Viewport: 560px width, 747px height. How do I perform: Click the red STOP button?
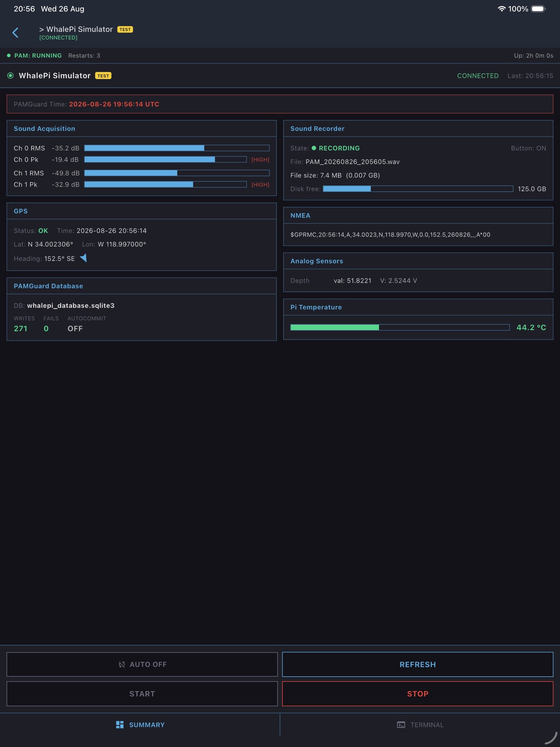tap(418, 694)
